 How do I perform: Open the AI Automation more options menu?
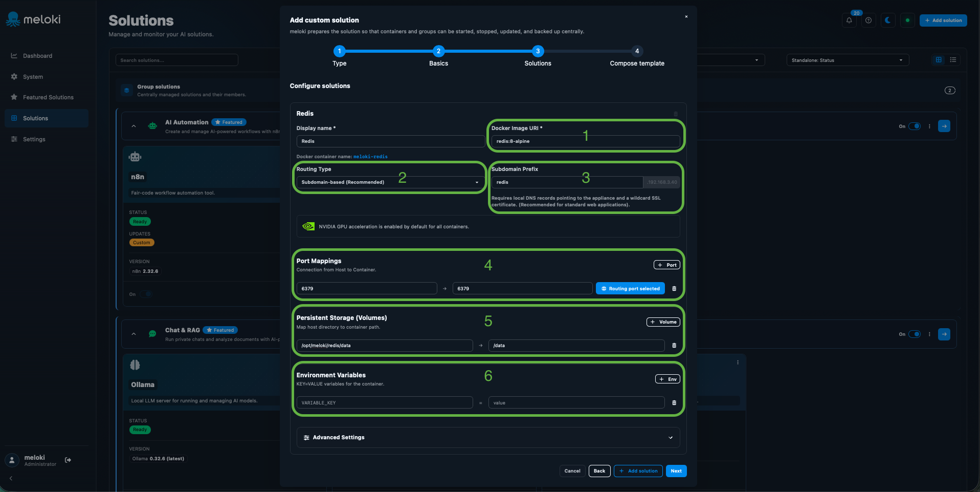click(x=930, y=126)
